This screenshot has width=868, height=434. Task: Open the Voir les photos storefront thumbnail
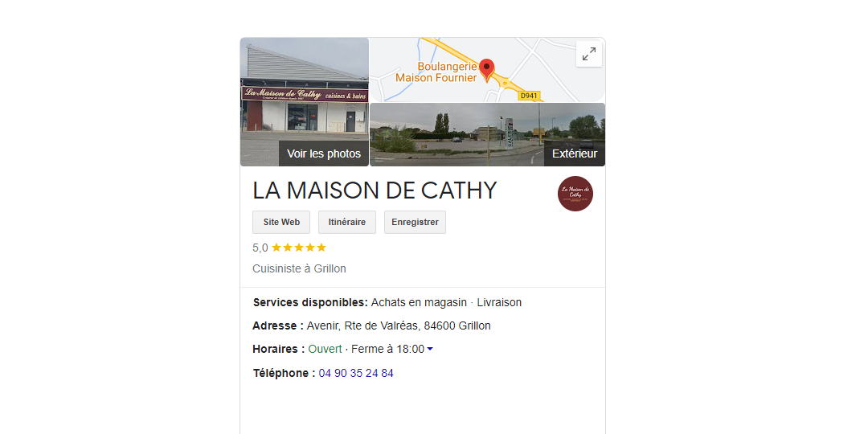(305, 102)
